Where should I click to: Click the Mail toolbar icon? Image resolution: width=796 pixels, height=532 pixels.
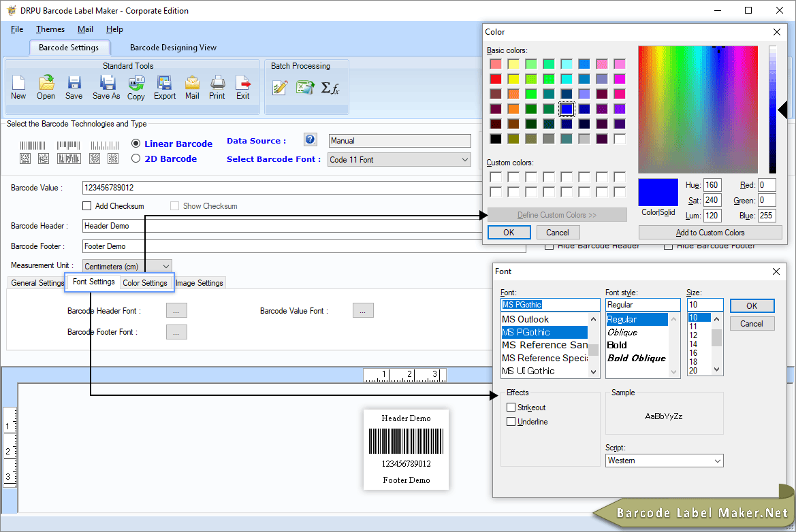coord(192,87)
